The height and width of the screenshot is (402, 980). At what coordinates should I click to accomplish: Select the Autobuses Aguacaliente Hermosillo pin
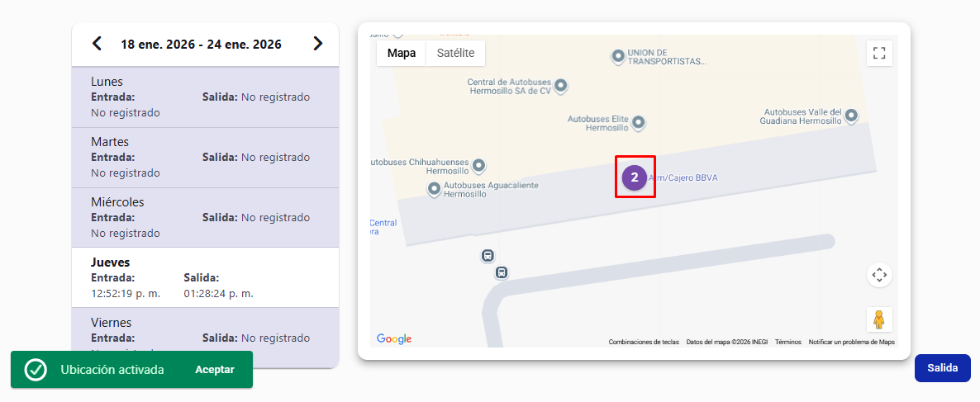(434, 190)
